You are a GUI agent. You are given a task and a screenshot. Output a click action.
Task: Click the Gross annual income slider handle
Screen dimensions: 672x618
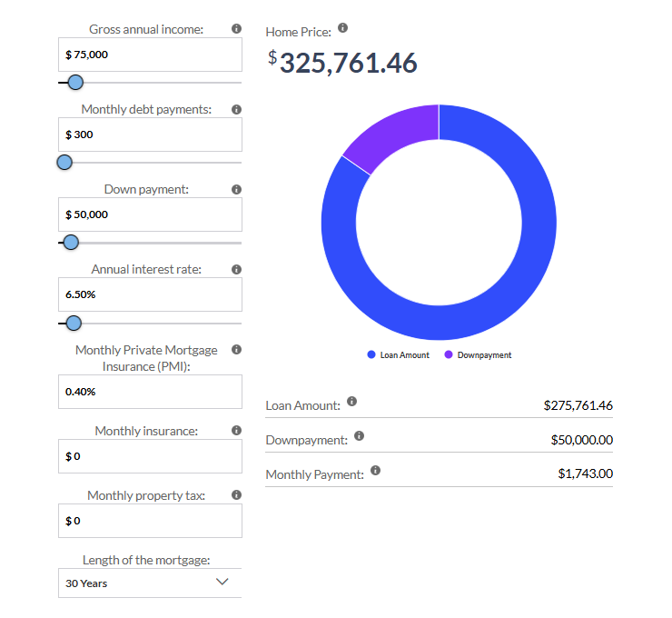[x=75, y=83]
